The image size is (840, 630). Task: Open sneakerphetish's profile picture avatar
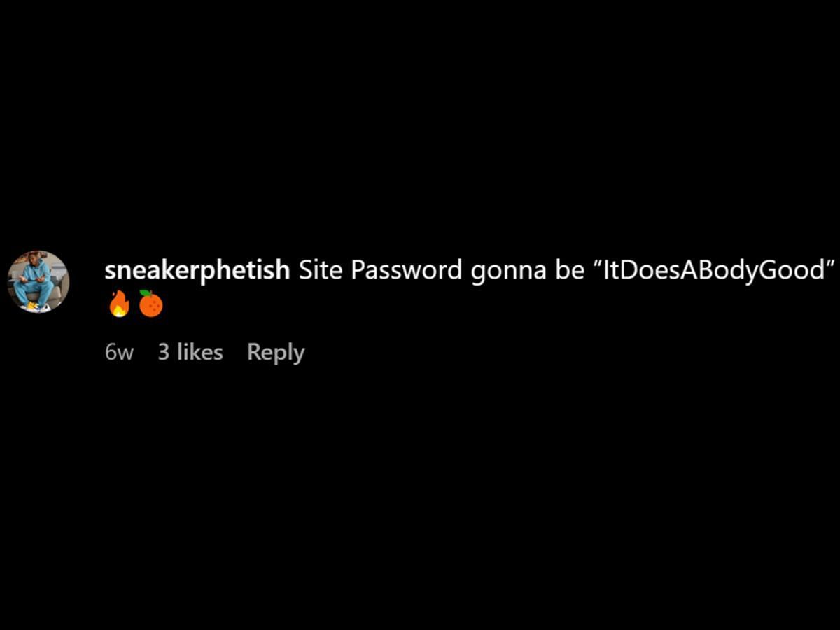pos(38,282)
